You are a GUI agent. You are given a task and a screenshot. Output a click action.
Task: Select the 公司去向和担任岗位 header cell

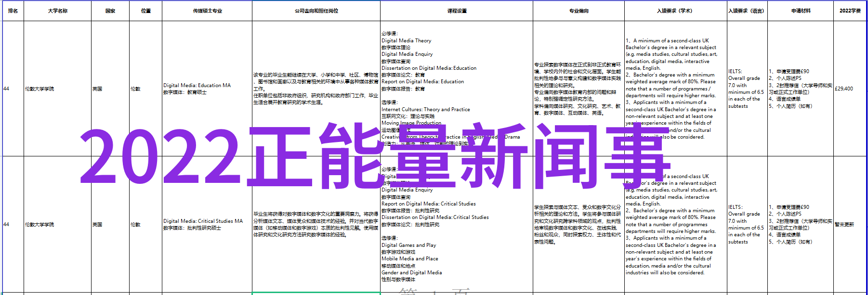coord(316,11)
